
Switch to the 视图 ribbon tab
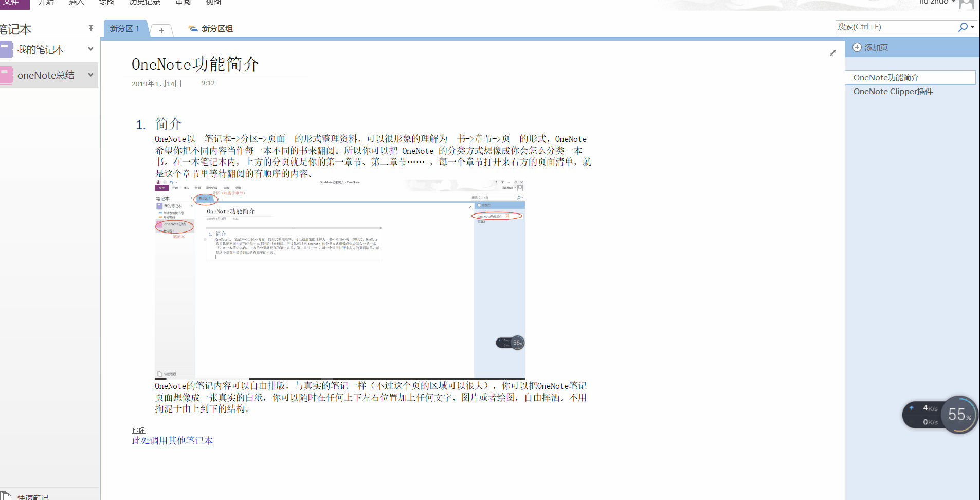point(213,3)
